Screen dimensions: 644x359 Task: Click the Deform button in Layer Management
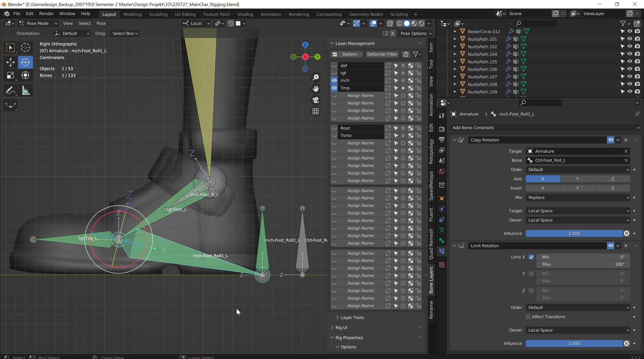pyautogui.click(x=350, y=54)
